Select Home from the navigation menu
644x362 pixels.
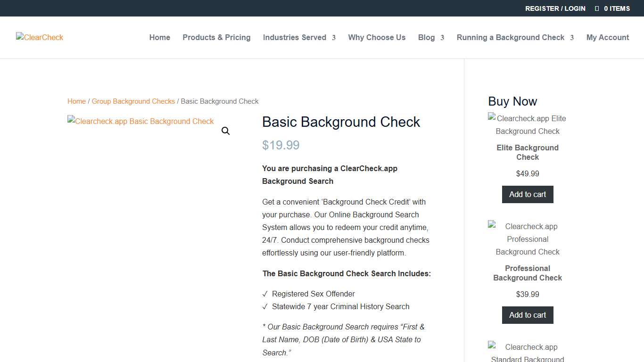pyautogui.click(x=159, y=37)
